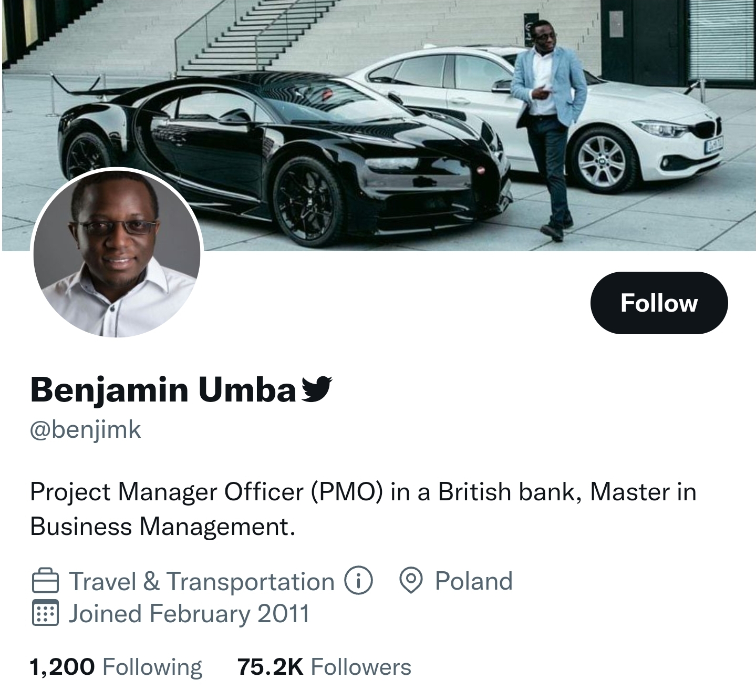The image size is (756, 700).
Task: Open the info icon next to Travel & Transportation
Action: [x=358, y=581]
